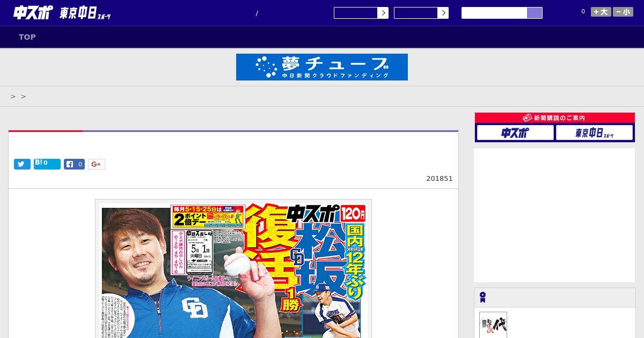Share article via the Twitter button

(x=22, y=164)
